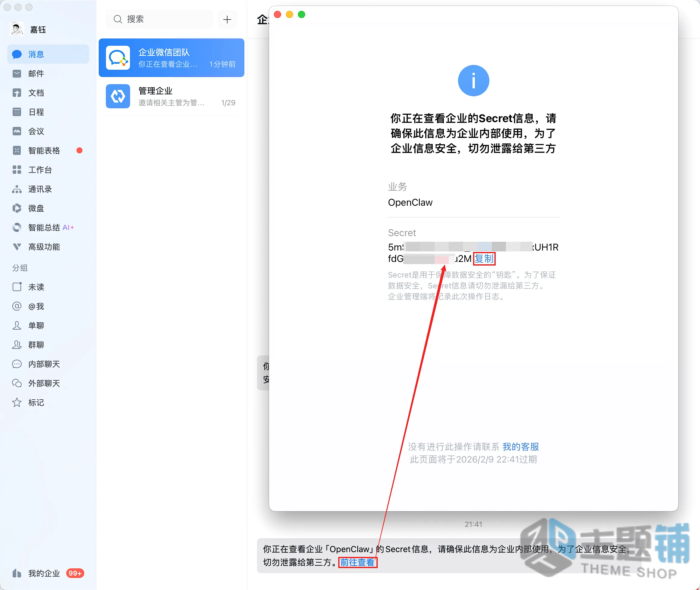This screenshot has width=700, height=590.
Task: Filter by 单聊 single chat icon
Action: [x=17, y=325]
